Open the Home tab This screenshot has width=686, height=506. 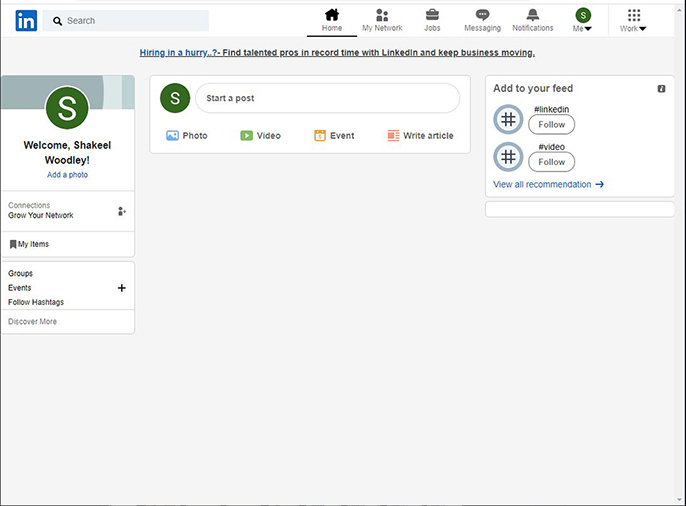click(332, 21)
